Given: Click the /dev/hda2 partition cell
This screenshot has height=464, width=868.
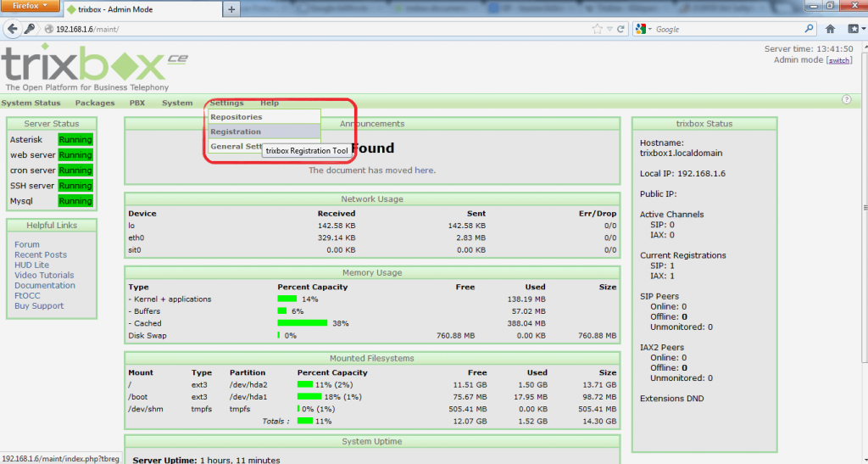Looking at the screenshot, I should [248, 385].
